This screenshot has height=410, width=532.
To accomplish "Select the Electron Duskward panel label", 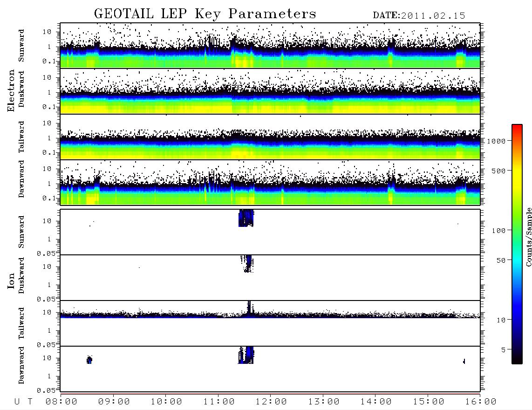I will click(21, 89).
